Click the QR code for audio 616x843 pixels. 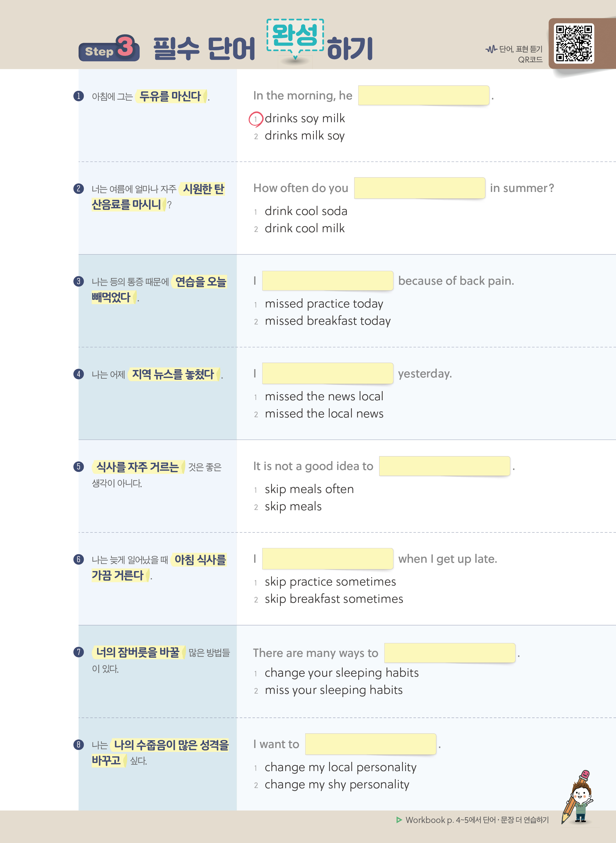574,43
